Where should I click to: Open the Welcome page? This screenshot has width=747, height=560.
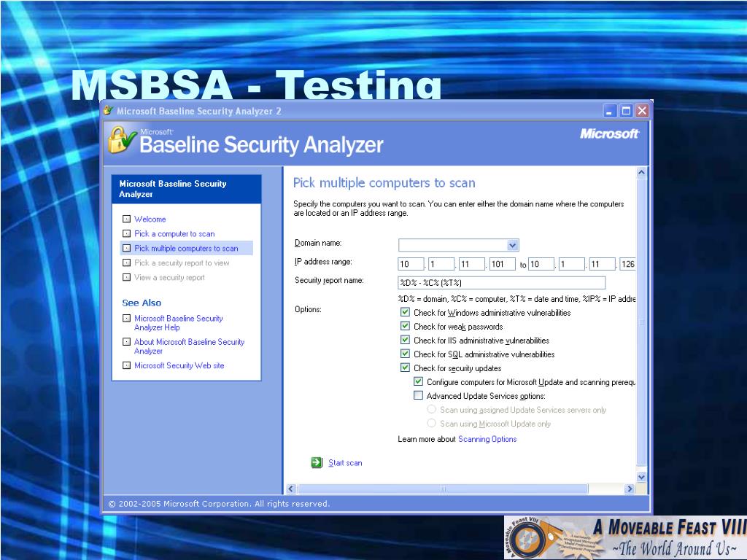click(150, 219)
